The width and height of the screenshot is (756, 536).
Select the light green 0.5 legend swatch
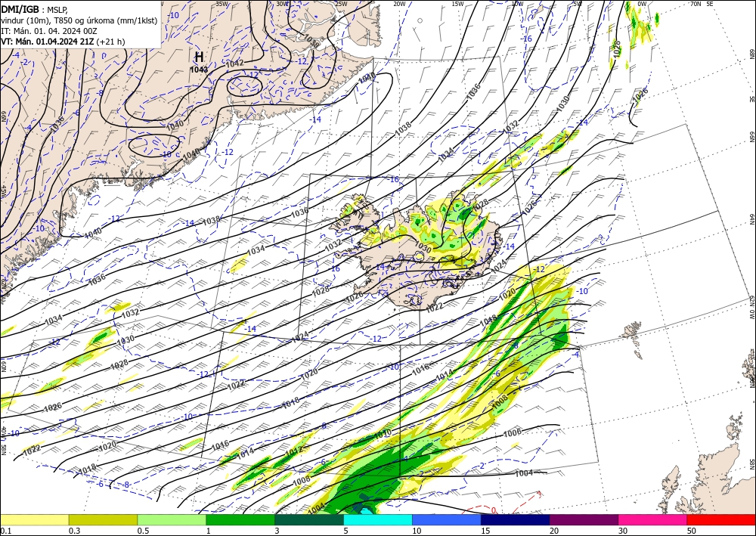click(x=172, y=519)
